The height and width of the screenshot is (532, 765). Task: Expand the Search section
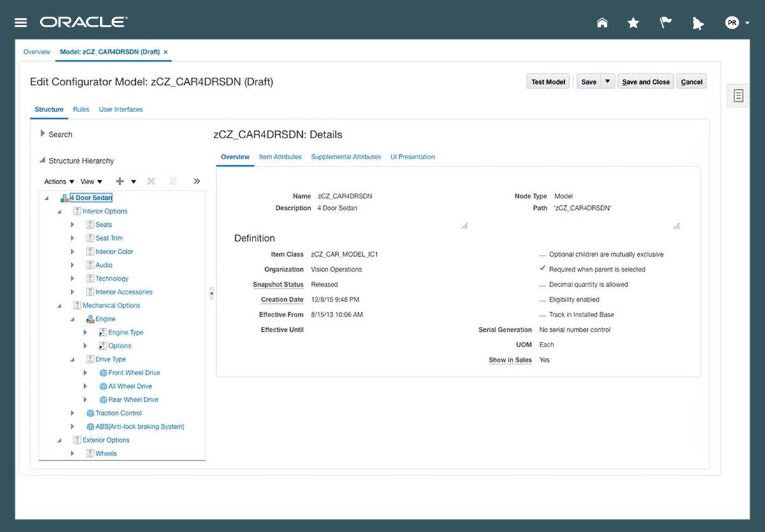pyautogui.click(x=43, y=134)
